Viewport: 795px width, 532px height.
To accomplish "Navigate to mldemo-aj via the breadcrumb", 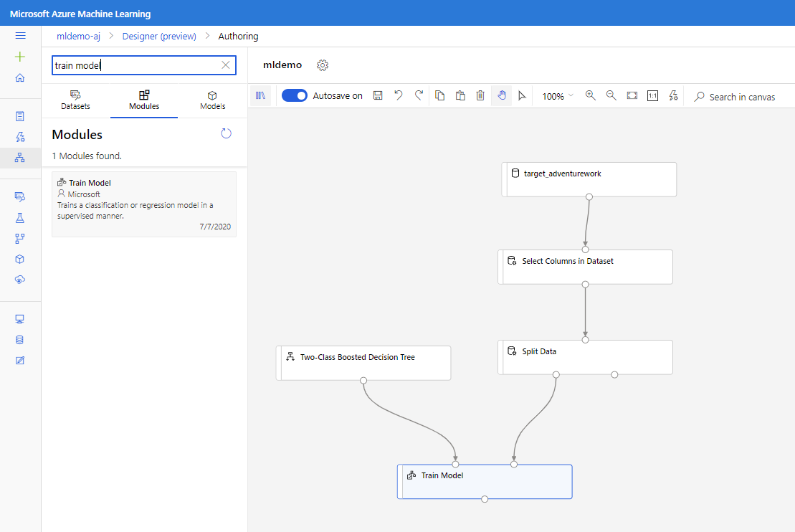I will pos(78,36).
